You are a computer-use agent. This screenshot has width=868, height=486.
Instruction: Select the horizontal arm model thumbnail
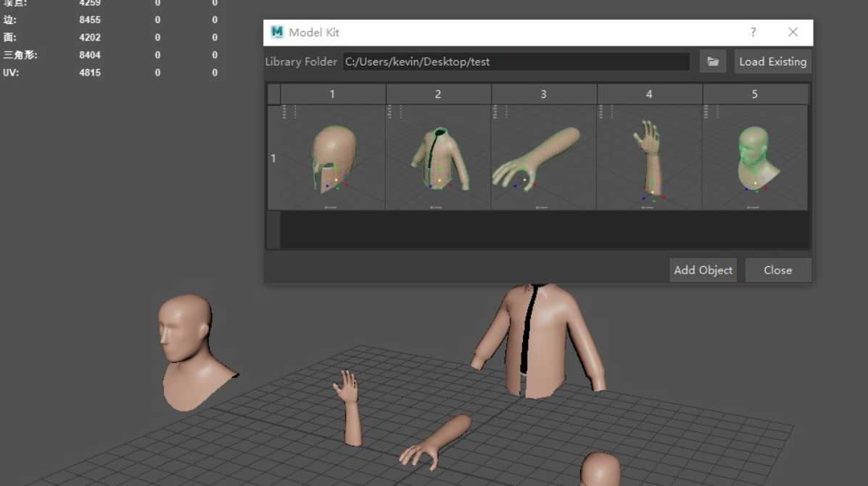(544, 157)
